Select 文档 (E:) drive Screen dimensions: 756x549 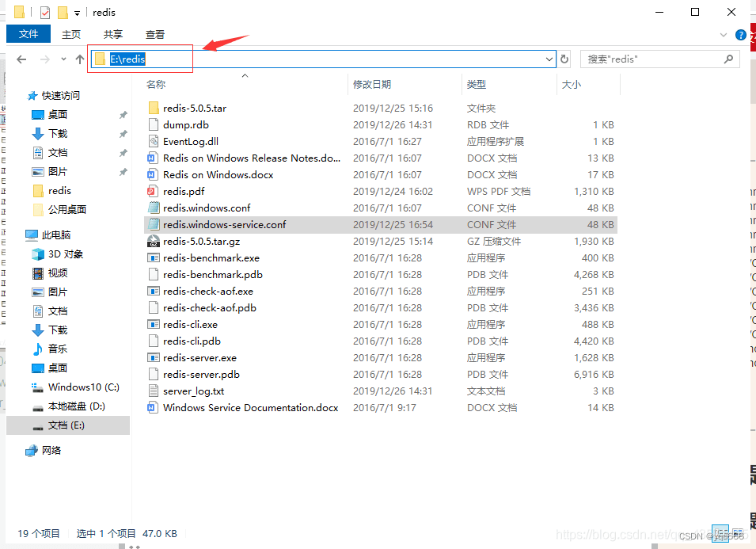point(66,425)
